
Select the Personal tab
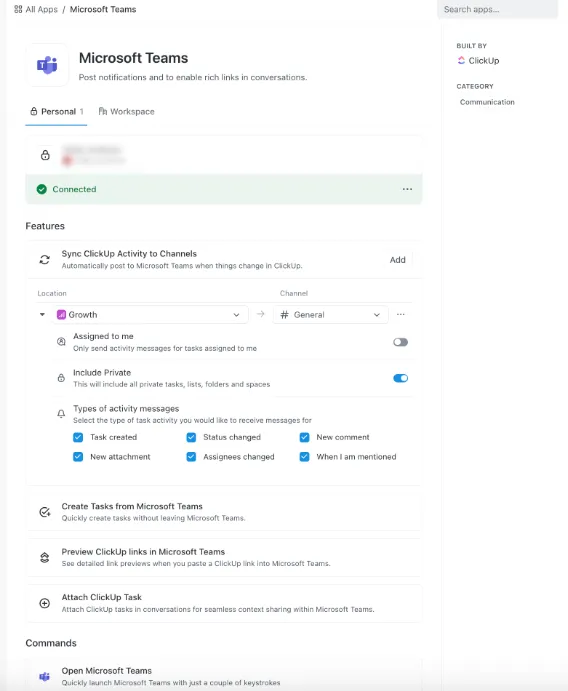(x=56, y=111)
